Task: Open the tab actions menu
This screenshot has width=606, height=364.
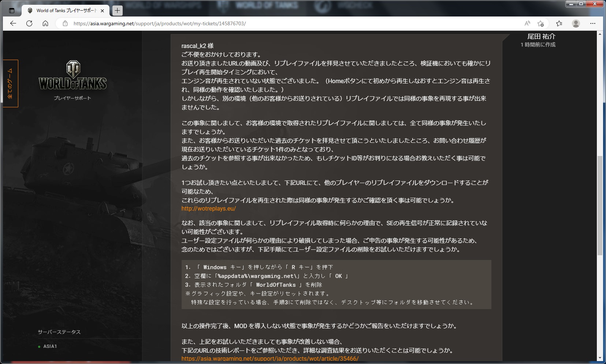Action: coord(12,11)
